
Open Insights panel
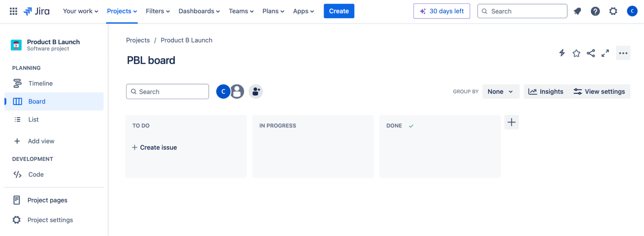click(x=546, y=91)
